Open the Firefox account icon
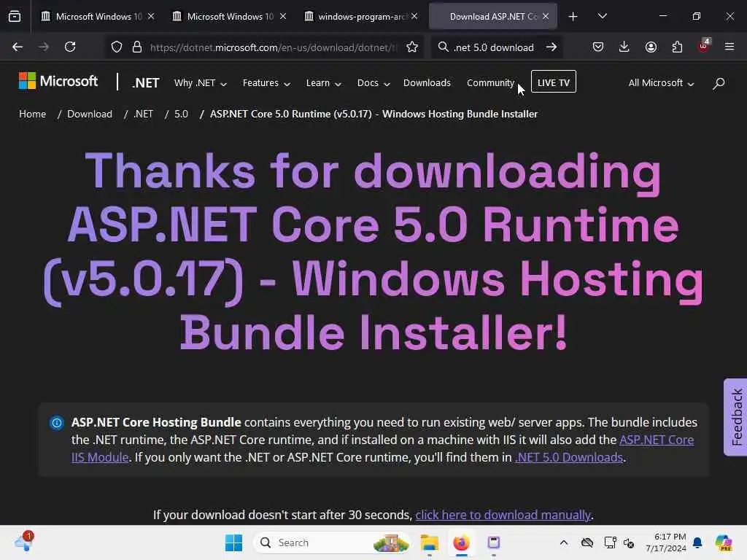This screenshot has height=560, width=747. point(651,47)
